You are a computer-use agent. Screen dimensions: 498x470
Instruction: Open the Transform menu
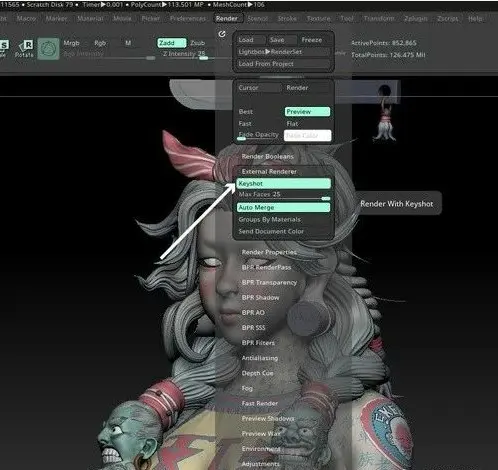click(379, 19)
